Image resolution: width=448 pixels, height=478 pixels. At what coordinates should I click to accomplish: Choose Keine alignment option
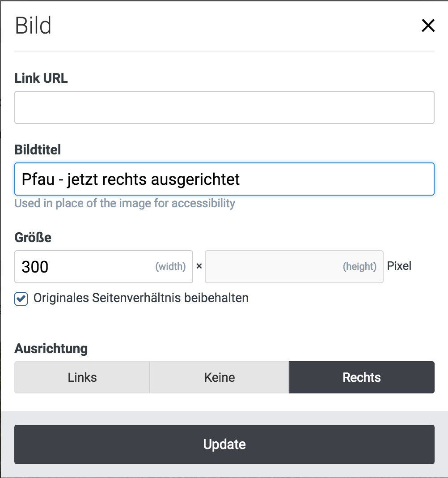coord(220,377)
